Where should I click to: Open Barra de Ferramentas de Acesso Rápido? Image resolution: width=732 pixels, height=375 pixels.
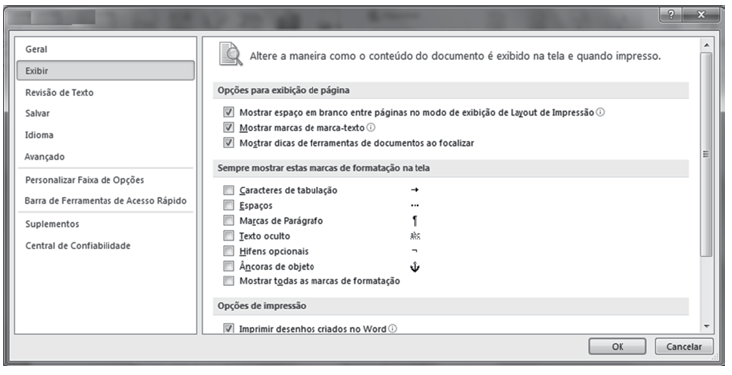click(x=106, y=201)
